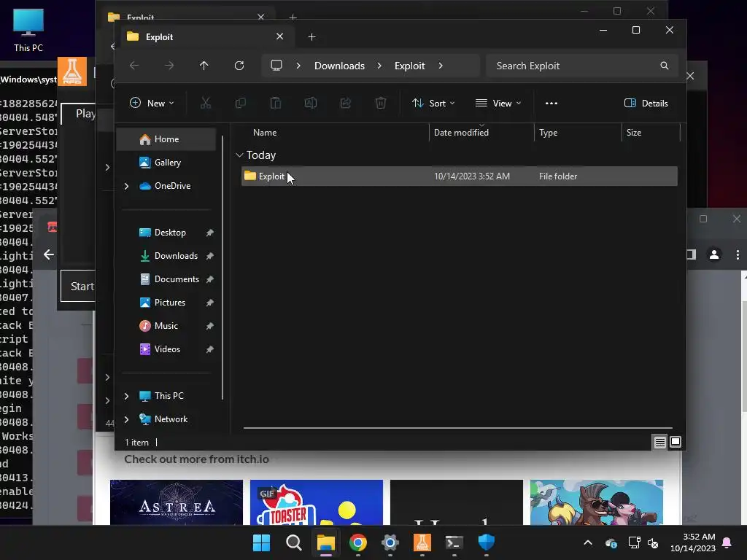Click the Paste toolbar icon
Image resolution: width=747 pixels, height=560 pixels.
tap(275, 103)
